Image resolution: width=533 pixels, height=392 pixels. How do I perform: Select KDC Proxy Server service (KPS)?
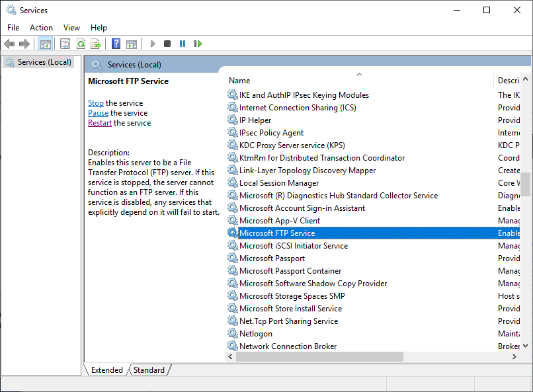(x=292, y=145)
